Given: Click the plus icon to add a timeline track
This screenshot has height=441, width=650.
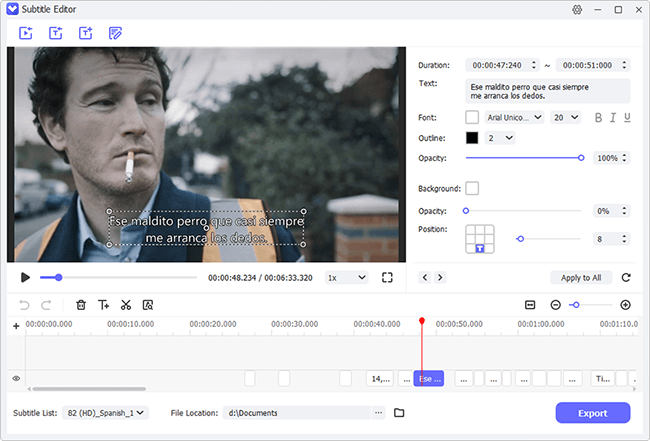Looking at the screenshot, I should pyautogui.click(x=16, y=326).
